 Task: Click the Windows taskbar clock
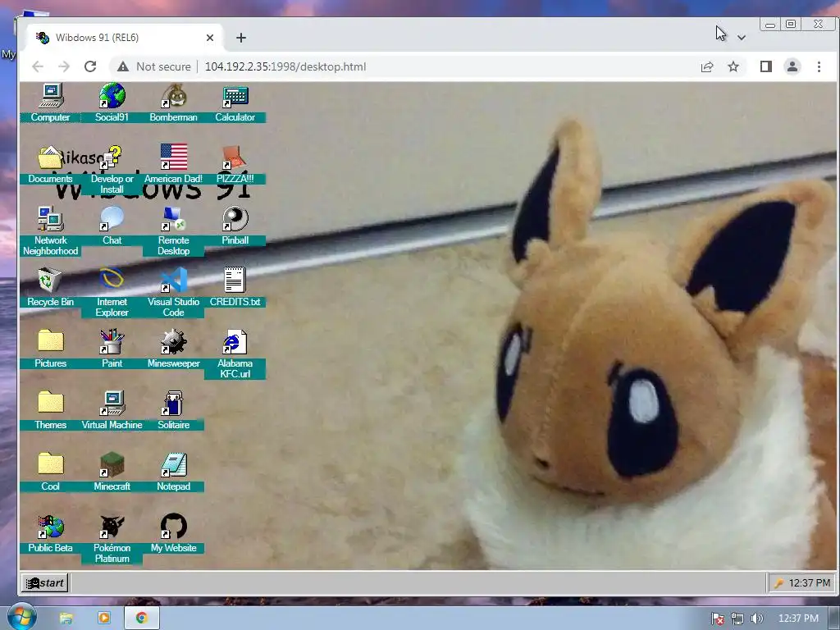point(798,619)
